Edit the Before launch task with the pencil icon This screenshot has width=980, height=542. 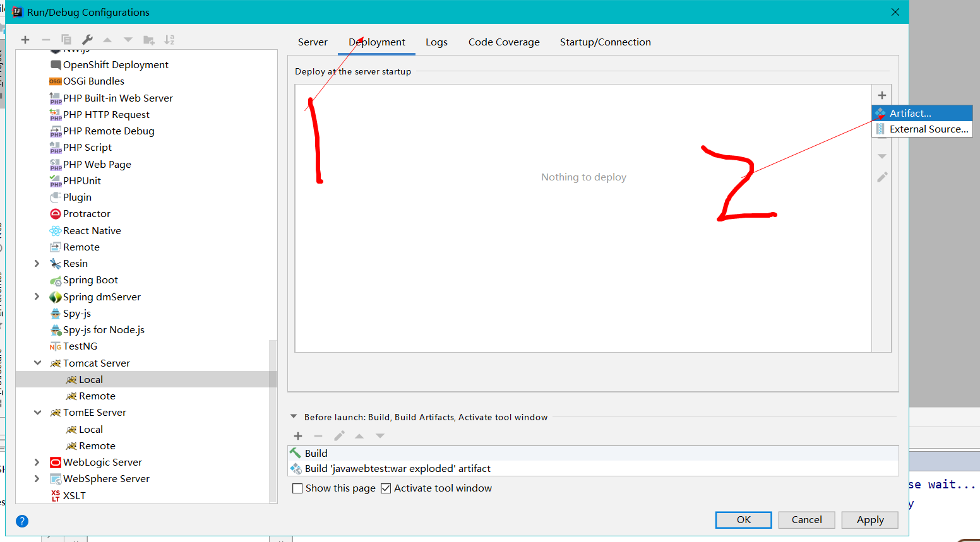click(339, 436)
